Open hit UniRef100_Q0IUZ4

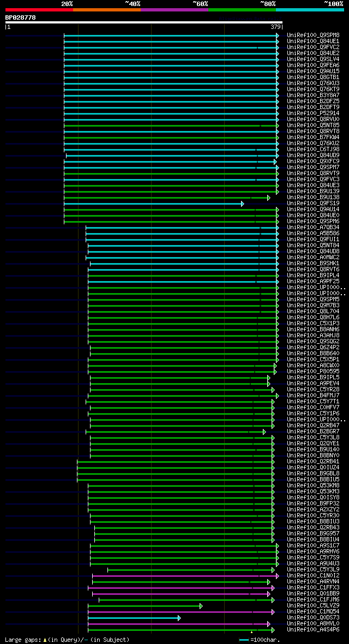pyautogui.click(x=313, y=467)
